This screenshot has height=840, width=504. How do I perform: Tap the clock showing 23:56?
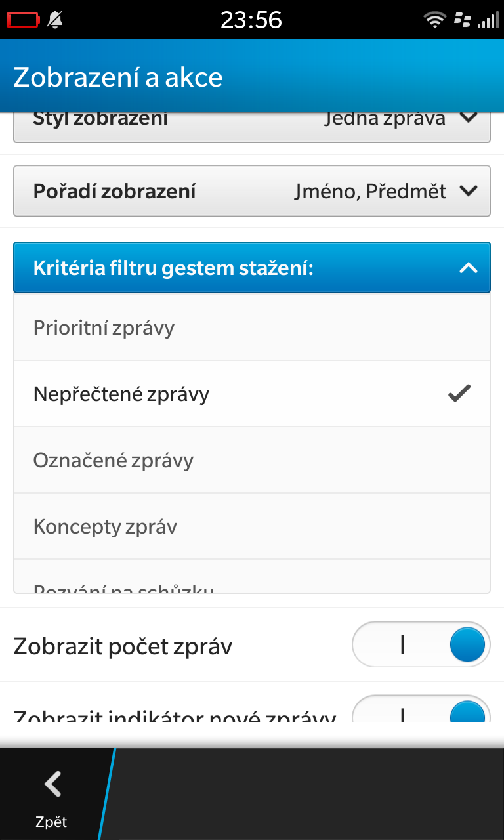tap(251, 20)
